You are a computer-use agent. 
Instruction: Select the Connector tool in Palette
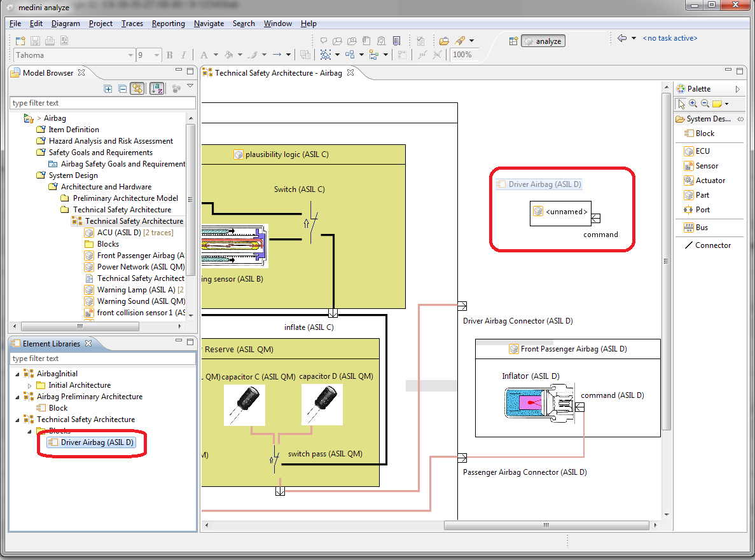(712, 245)
